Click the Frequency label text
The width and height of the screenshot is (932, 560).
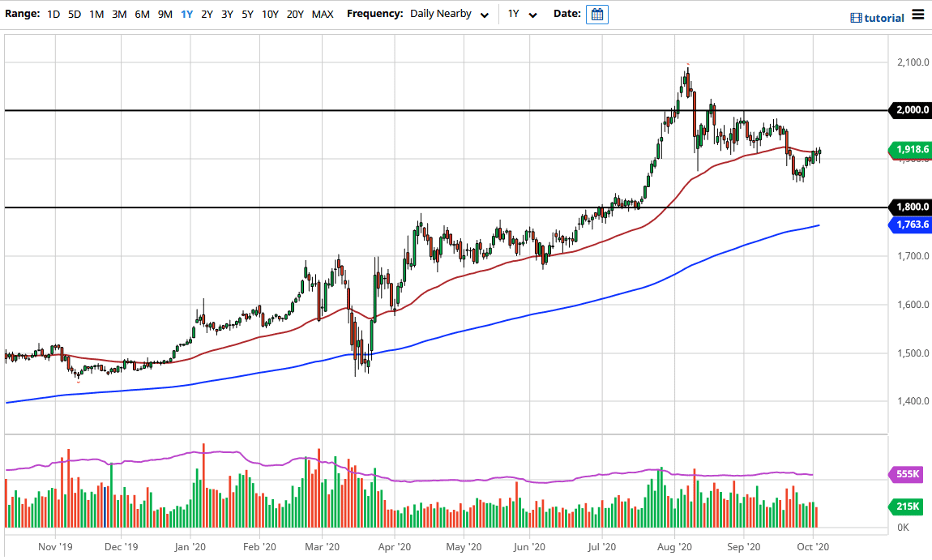tap(375, 14)
